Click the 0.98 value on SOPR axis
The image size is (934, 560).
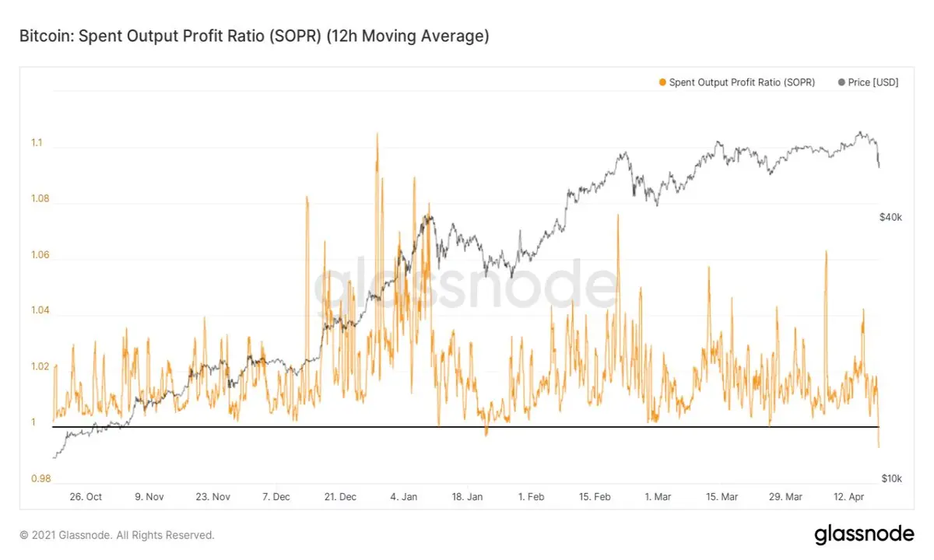(x=40, y=478)
